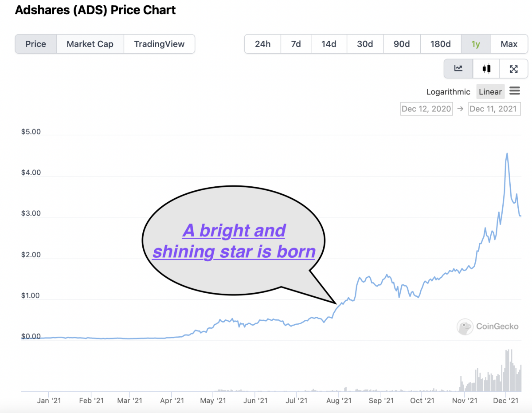Screen dimensions: 532x413
Task: Open the TradingView tab
Action: [159, 44]
